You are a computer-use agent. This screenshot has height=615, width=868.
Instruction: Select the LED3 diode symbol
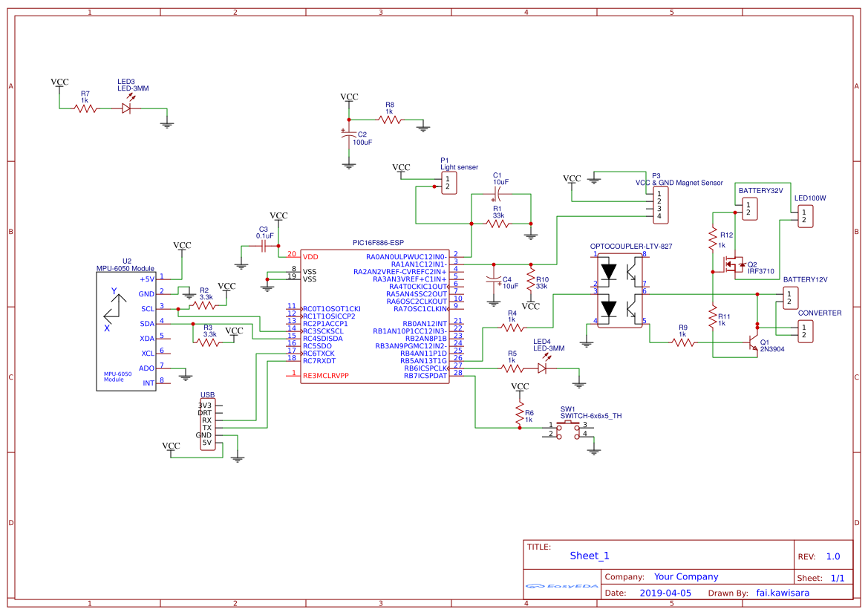(128, 107)
